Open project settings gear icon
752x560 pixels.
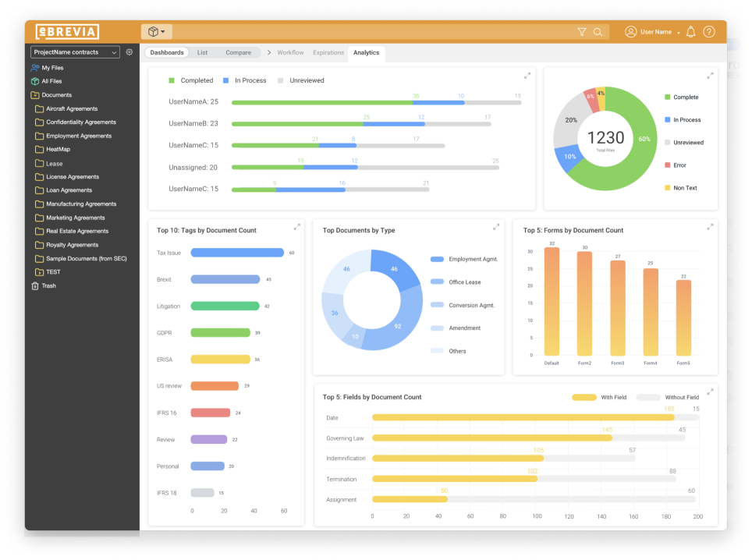coord(129,51)
